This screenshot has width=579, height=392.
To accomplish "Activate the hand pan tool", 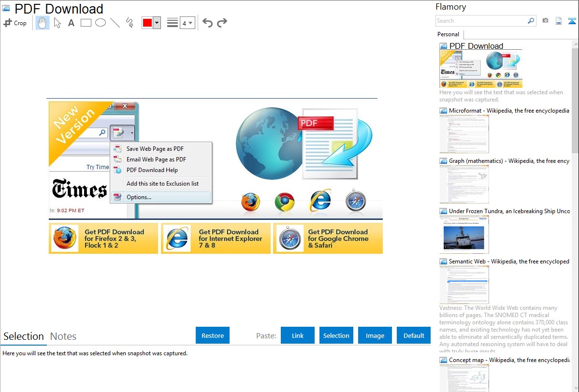I will click(x=42, y=23).
